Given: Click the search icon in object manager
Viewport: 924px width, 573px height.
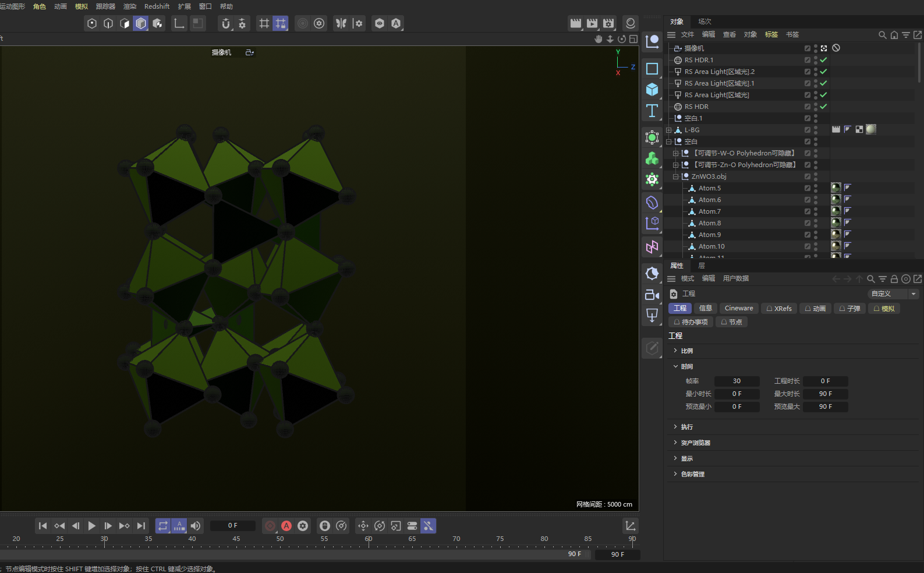Looking at the screenshot, I should (883, 35).
